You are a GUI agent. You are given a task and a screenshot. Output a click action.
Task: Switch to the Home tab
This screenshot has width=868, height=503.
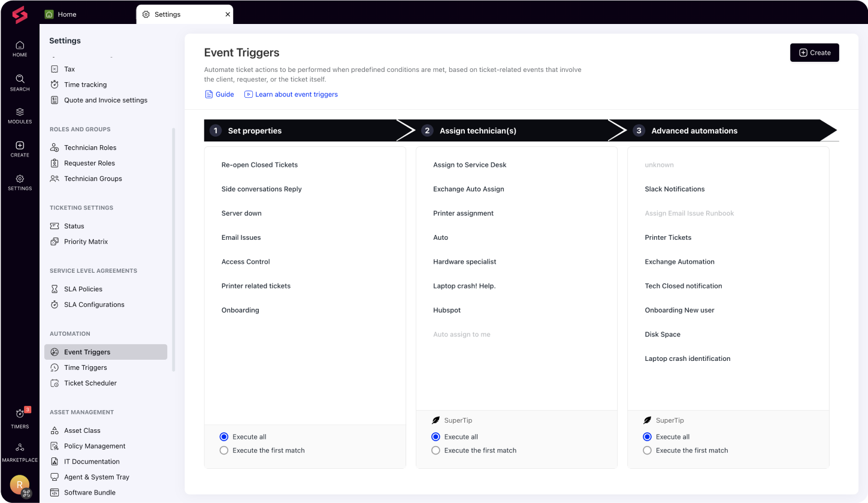click(x=67, y=14)
